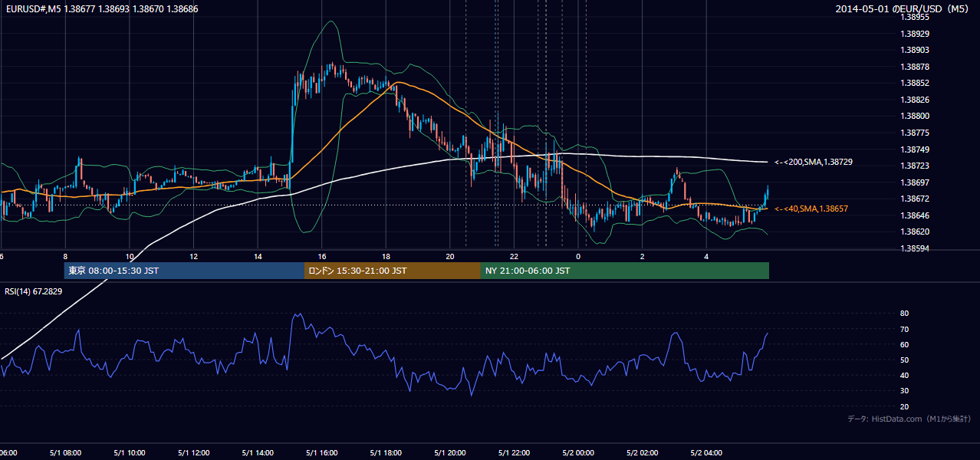Click the 200 SMA 1.38729 label

pyautogui.click(x=814, y=162)
